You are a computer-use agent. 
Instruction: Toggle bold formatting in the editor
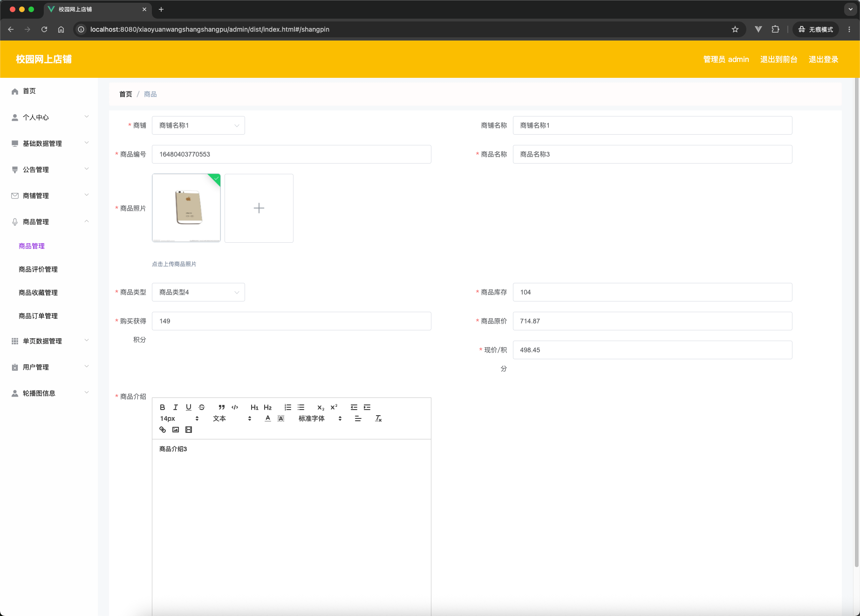click(162, 407)
